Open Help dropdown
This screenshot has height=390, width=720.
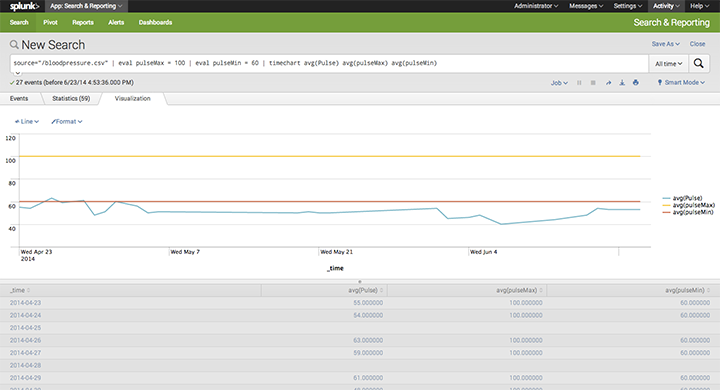[x=699, y=6]
